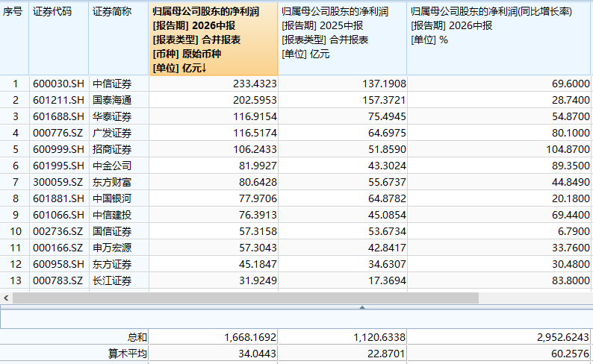Select code 601066.SH
Image resolution: width=593 pixels, height=364 pixels.
point(58,215)
